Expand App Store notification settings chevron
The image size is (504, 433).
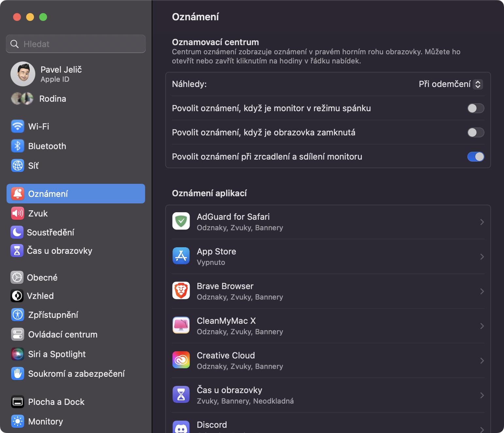482,257
